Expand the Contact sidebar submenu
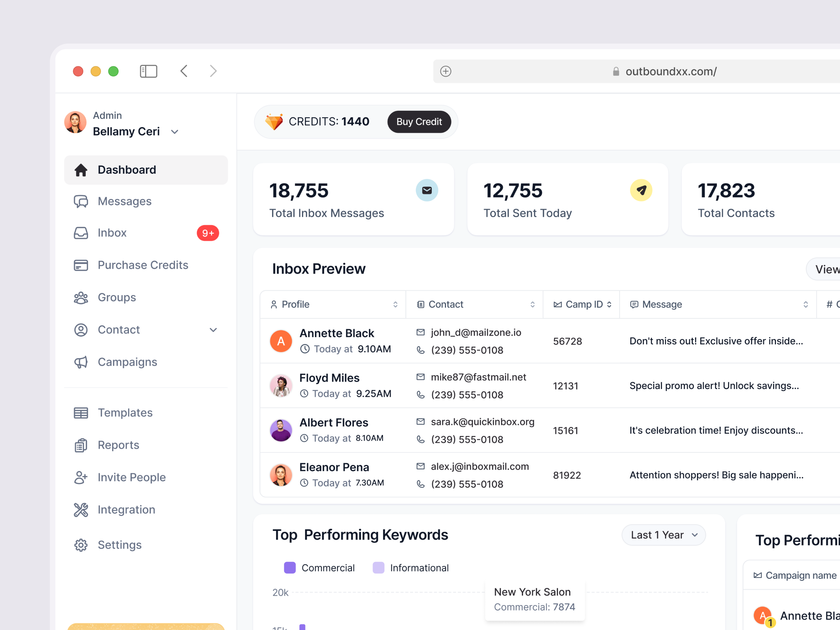Image resolution: width=840 pixels, height=630 pixels. (x=213, y=330)
